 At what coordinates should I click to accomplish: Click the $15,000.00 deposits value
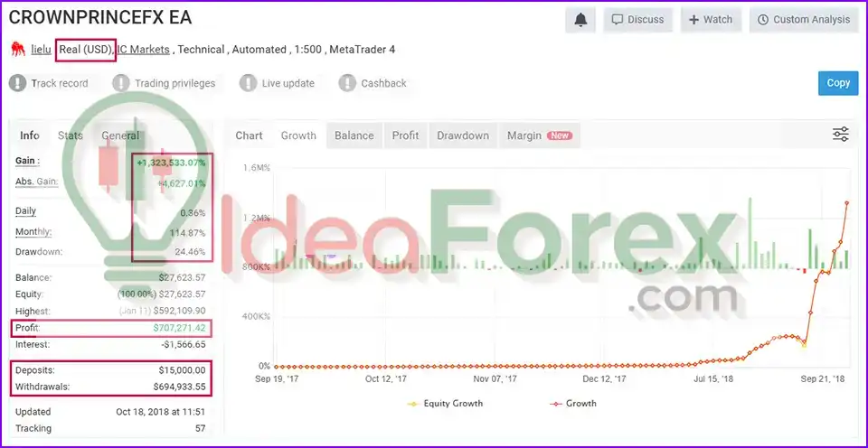coord(182,370)
